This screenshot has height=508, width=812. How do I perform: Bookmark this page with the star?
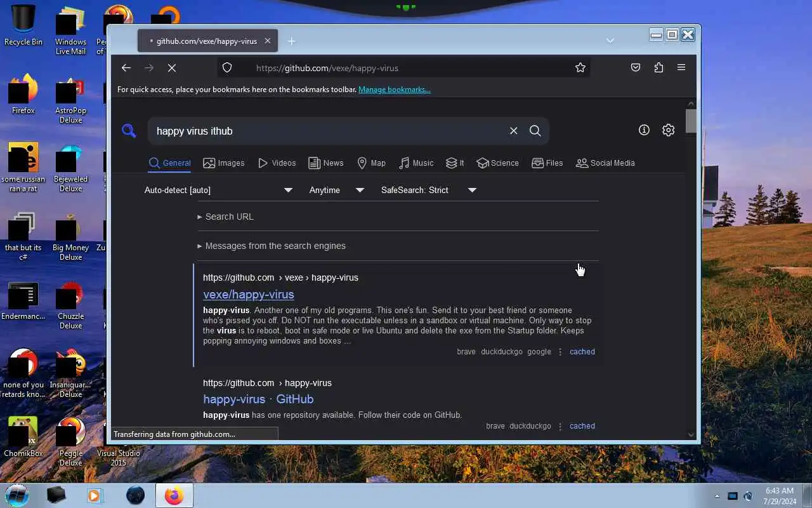580,68
